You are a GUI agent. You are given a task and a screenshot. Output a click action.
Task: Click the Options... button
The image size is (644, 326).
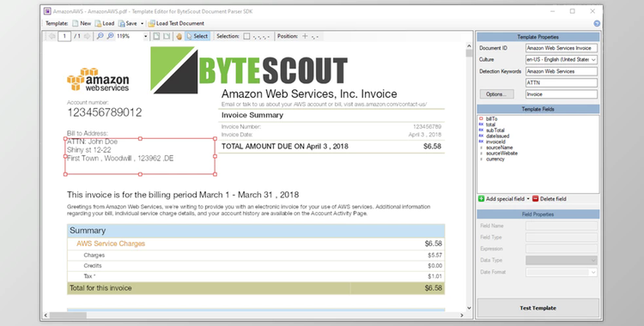coord(496,94)
